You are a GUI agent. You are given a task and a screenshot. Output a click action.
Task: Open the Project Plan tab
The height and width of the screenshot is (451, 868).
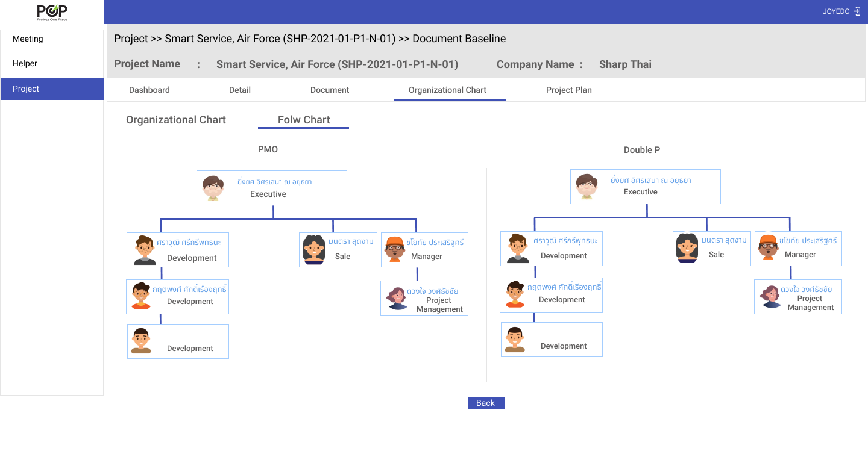point(568,90)
